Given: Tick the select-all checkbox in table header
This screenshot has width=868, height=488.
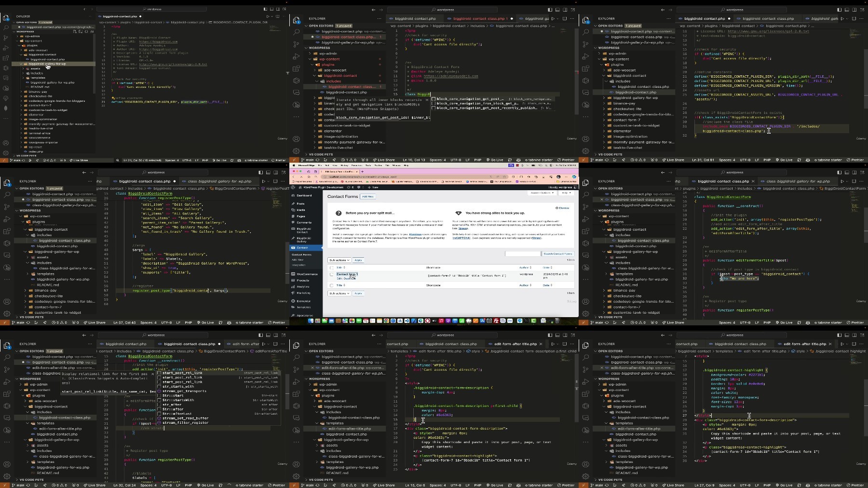Looking at the screenshot, I should click(331, 267).
